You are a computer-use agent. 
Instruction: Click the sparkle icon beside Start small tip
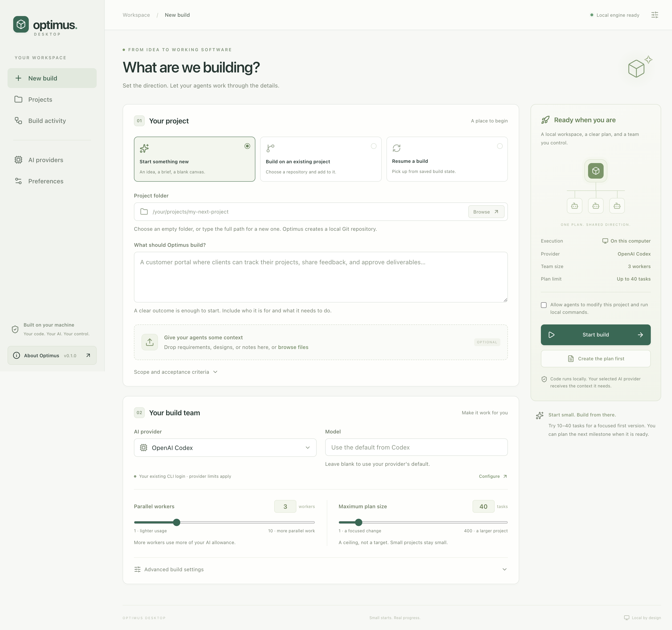[x=540, y=415]
